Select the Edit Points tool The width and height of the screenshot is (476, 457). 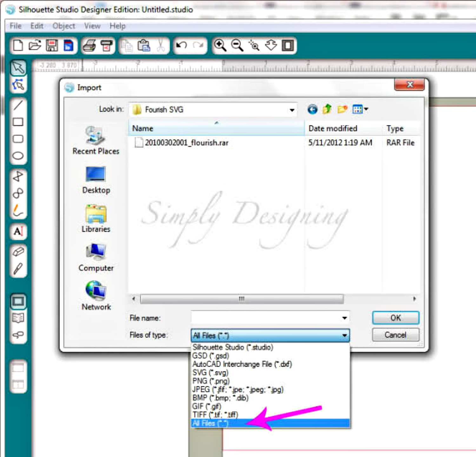point(18,84)
